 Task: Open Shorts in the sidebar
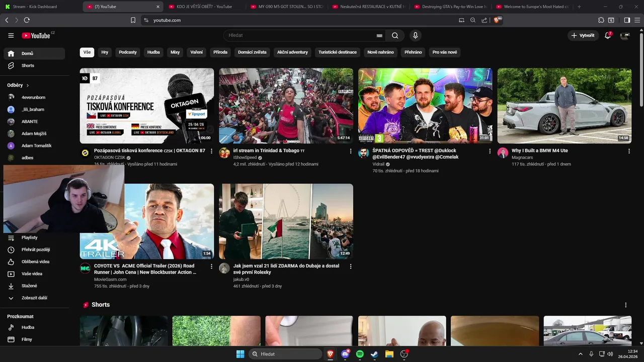pos(34,65)
